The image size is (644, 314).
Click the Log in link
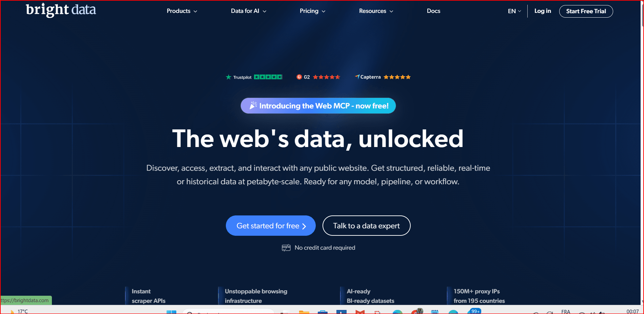[x=543, y=11]
